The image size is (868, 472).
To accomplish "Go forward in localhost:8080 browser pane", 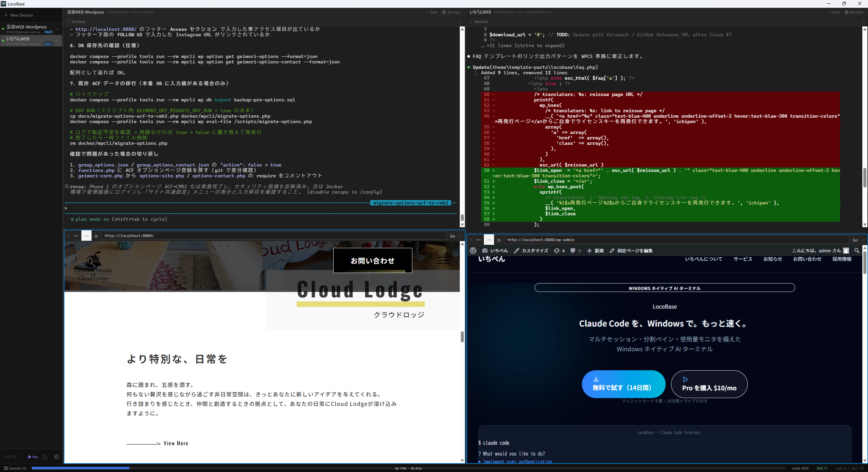I will (86, 236).
